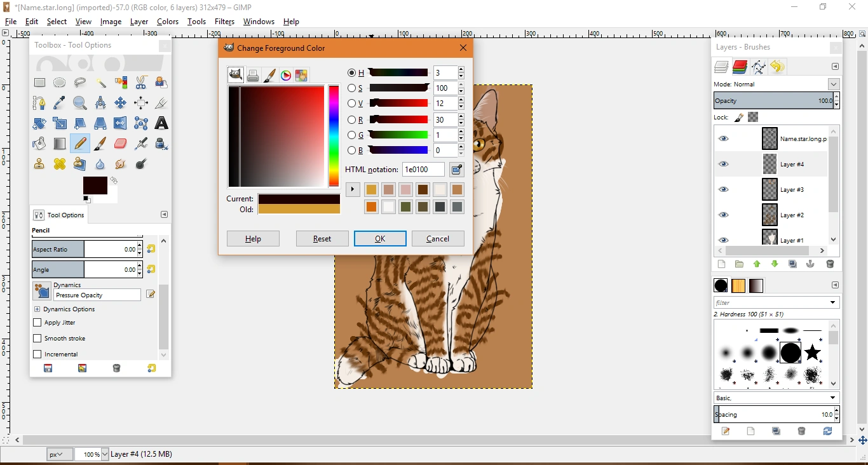Cancel the Change Foreground Color dialog
Screen dimensions: 868x465
438,239
